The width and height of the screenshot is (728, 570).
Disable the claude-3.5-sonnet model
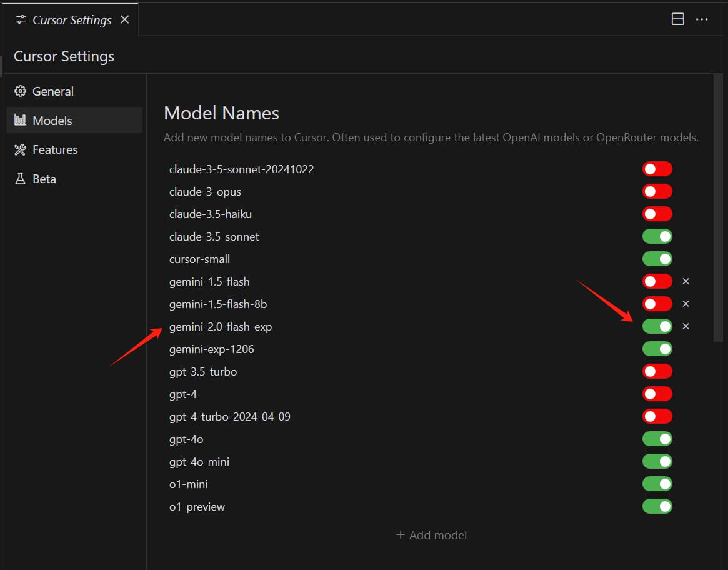click(657, 237)
